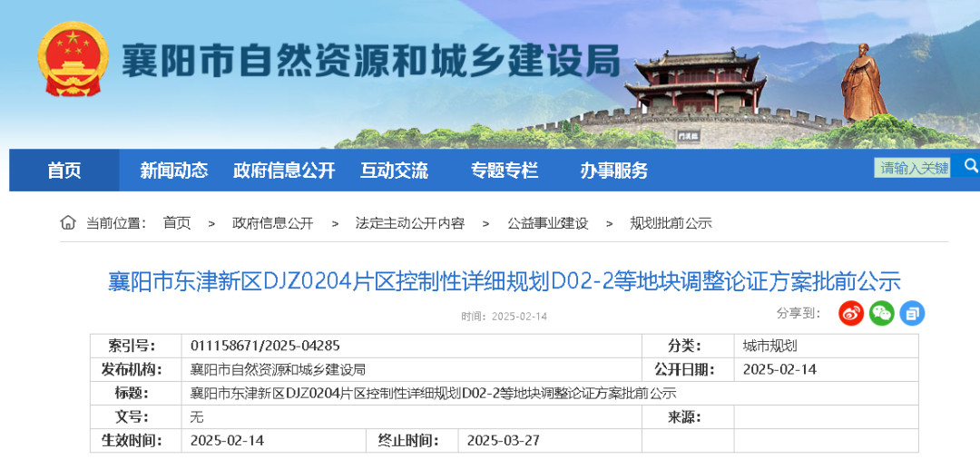The height and width of the screenshot is (469, 980).
Task: Click the search keyword input field
Action: (x=912, y=167)
